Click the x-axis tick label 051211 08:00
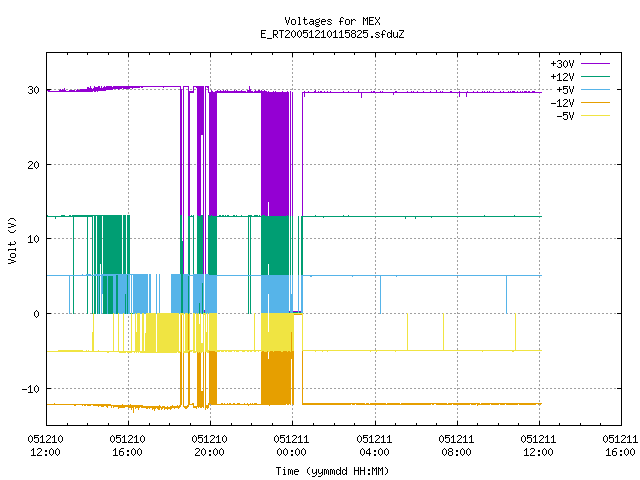The image size is (640, 480). click(456, 446)
